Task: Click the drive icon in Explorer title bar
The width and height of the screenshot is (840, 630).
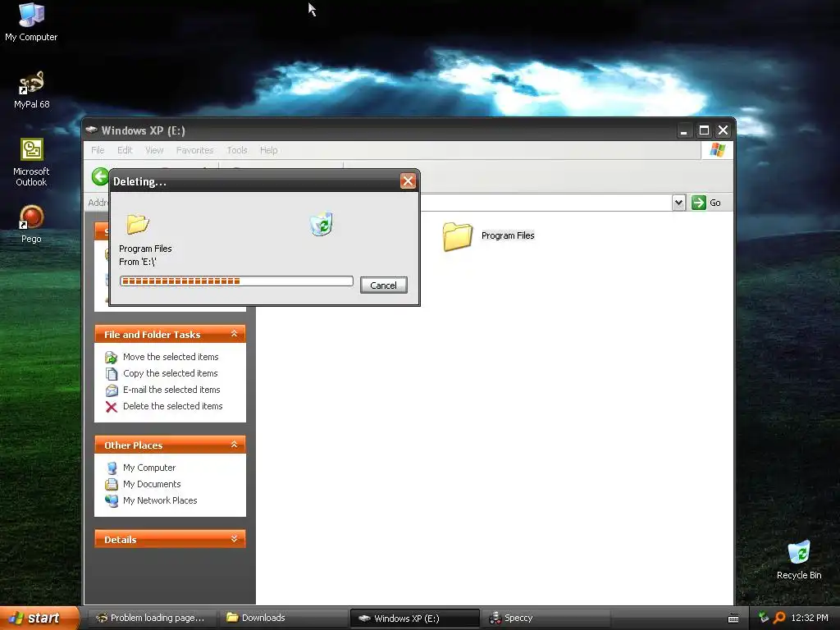Action: (x=92, y=130)
